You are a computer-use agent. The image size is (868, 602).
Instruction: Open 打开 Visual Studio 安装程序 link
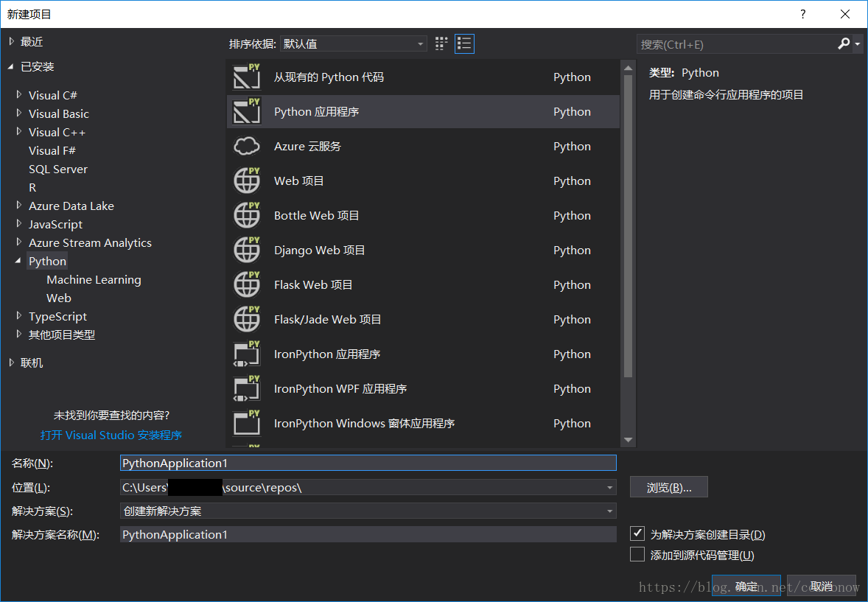coord(111,435)
